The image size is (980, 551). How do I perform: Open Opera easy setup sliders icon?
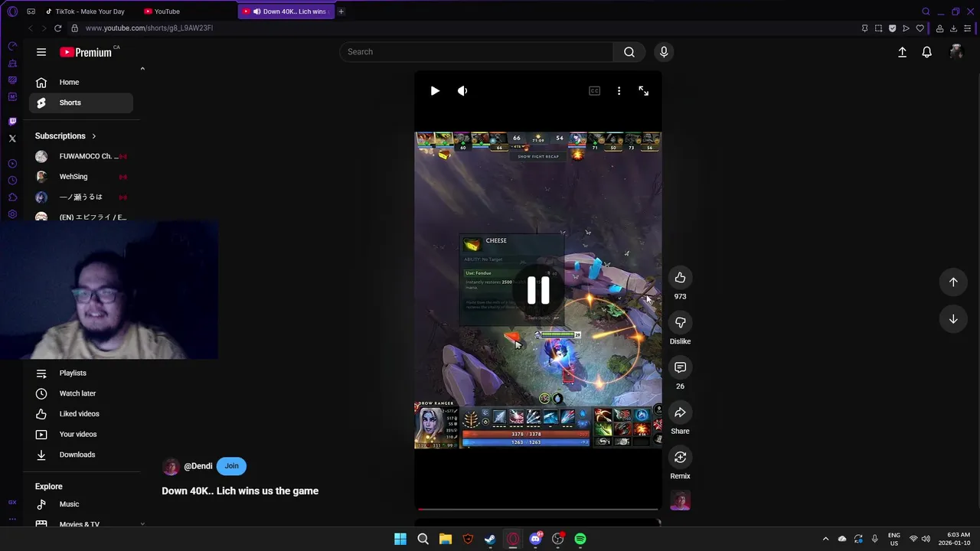pyautogui.click(x=968, y=28)
